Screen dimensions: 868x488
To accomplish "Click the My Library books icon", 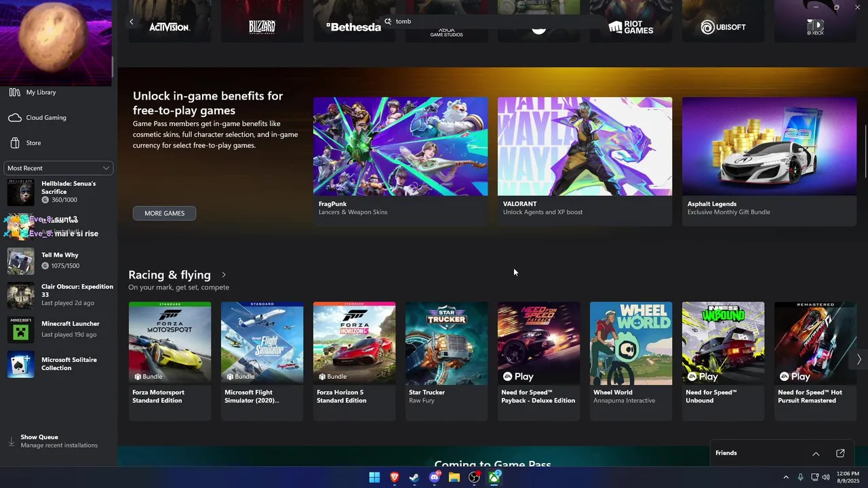I will [15, 92].
